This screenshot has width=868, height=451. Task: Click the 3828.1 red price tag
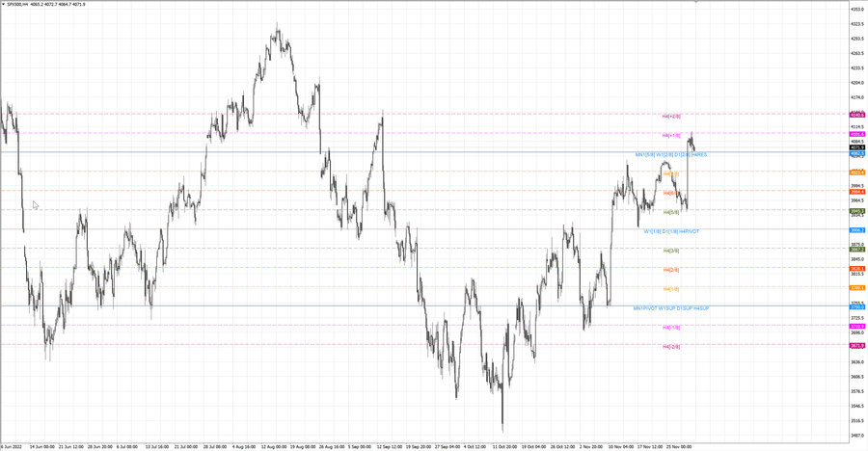coord(857,269)
